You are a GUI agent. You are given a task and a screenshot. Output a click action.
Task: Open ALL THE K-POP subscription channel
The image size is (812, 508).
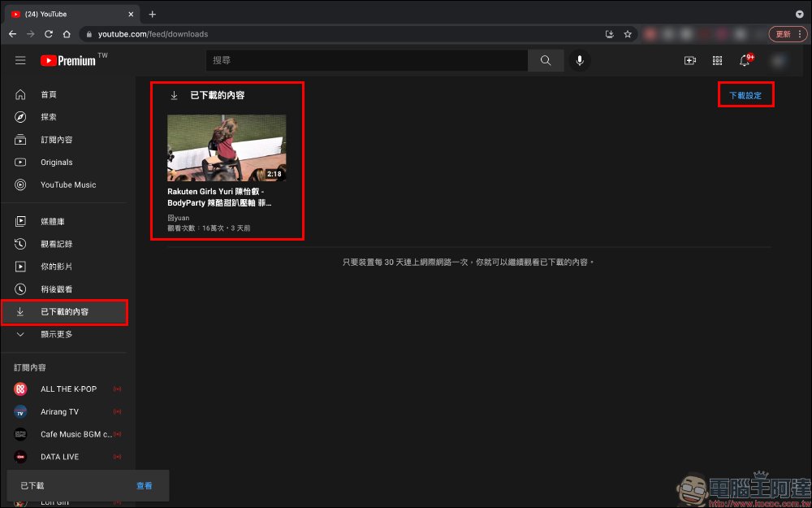point(68,389)
